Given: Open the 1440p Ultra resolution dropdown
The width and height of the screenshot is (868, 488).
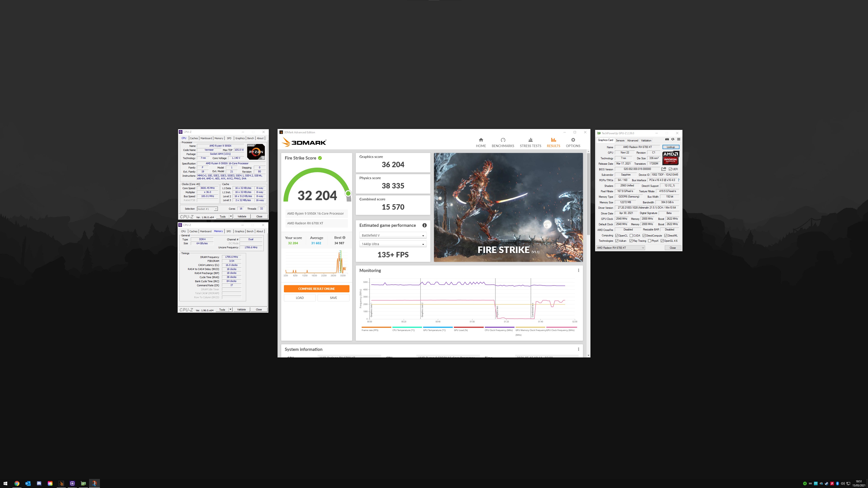Looking at the screenshot, I should 393,244.
